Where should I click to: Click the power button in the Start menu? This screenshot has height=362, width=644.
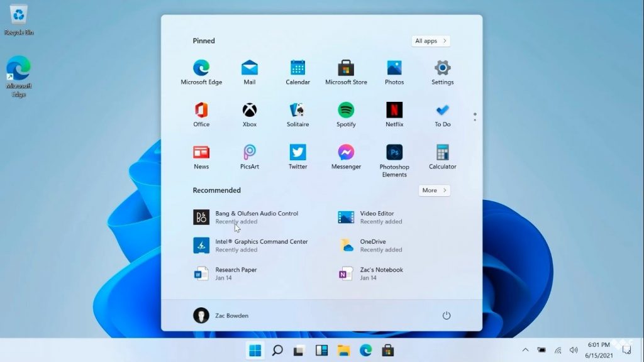[x=447, y=315]
